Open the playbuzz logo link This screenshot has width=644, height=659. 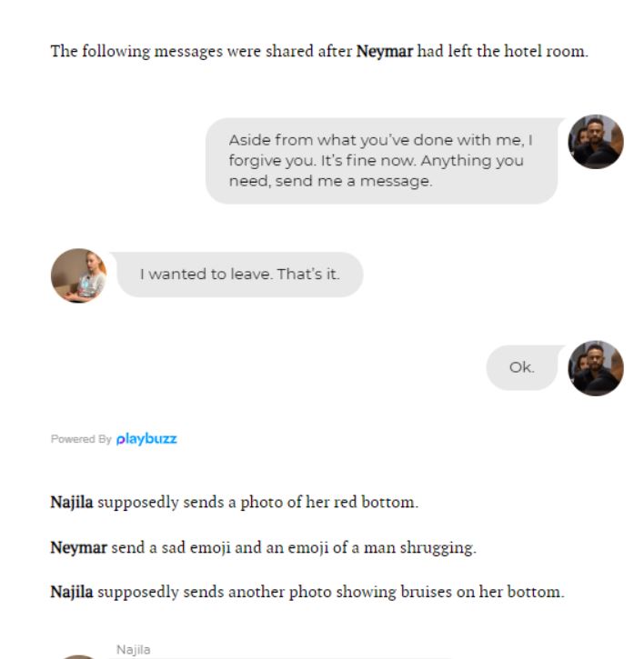click(x=146, y=439)
